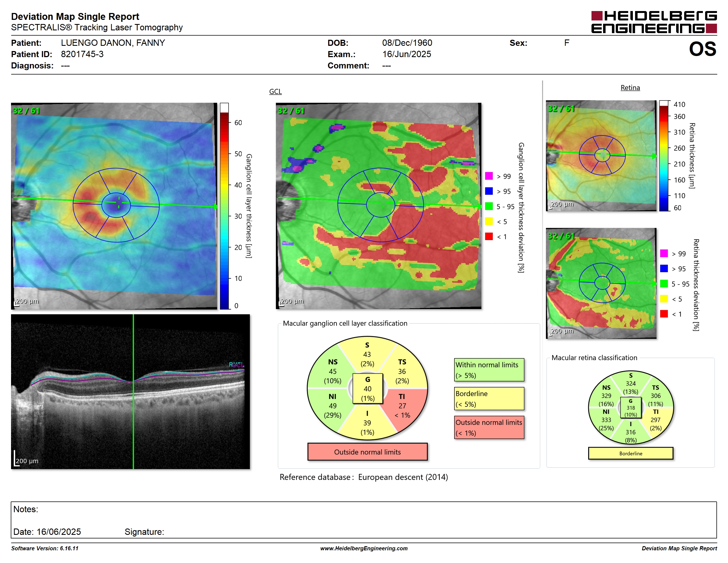The image size is (728, 563).
Task: Click the I 316 sector in retina chart
Action: (x=630, y=432)
